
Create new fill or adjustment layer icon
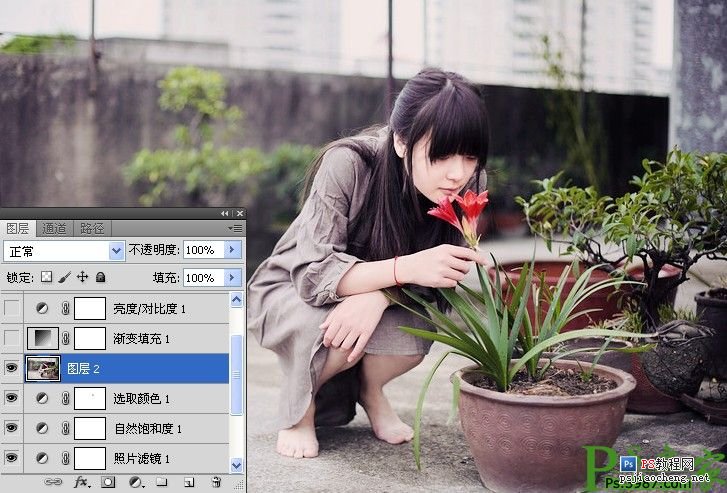pos(135,482)
